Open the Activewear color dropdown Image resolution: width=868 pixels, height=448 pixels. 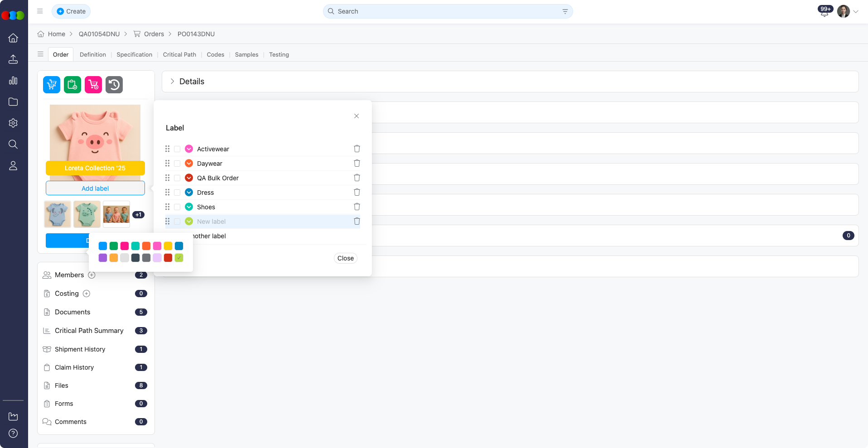(x=189, y=149)
